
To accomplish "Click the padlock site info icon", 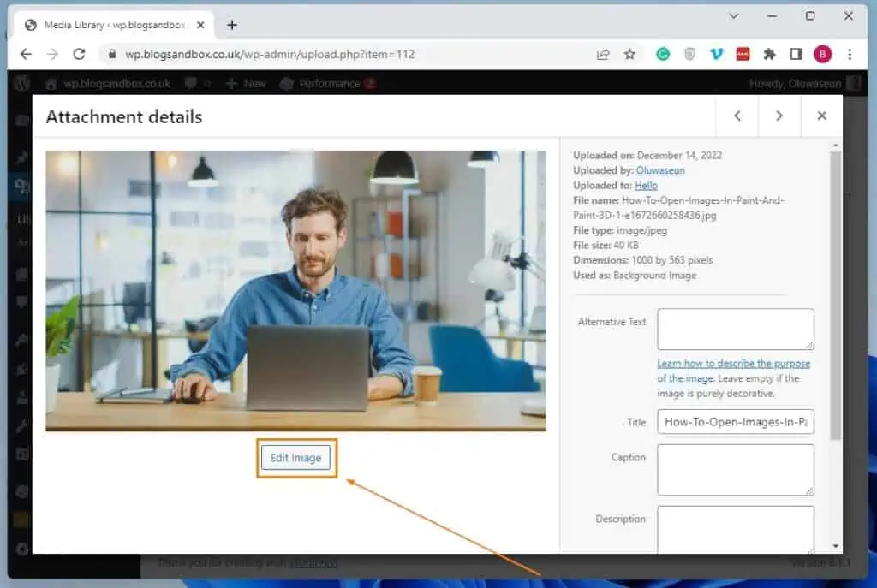I will pos(112,54).
